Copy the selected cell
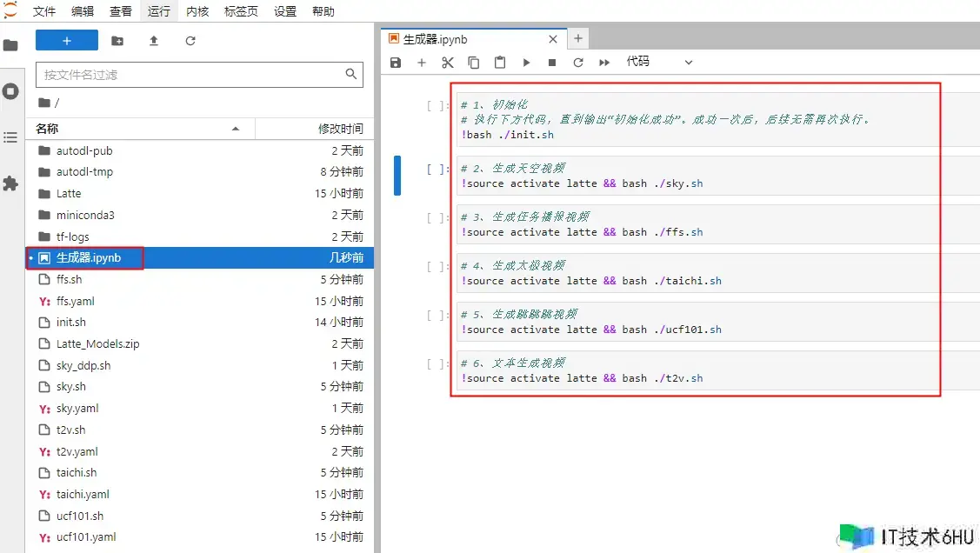 pyautogui.click(x=474, y=63)
